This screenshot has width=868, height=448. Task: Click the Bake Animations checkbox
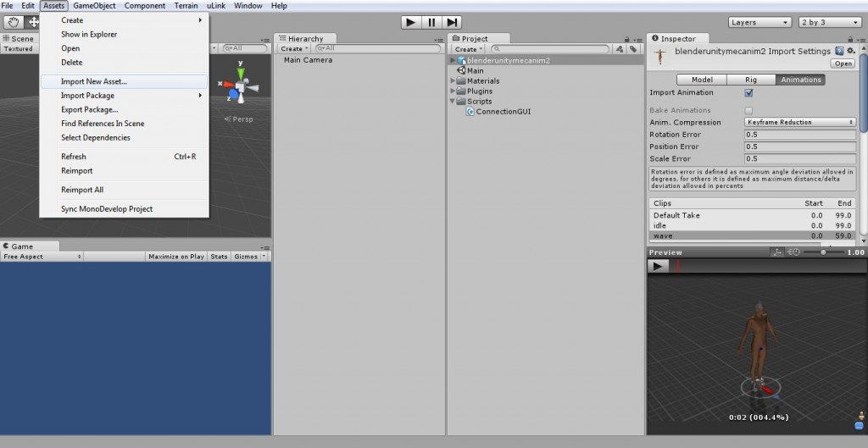749,111
